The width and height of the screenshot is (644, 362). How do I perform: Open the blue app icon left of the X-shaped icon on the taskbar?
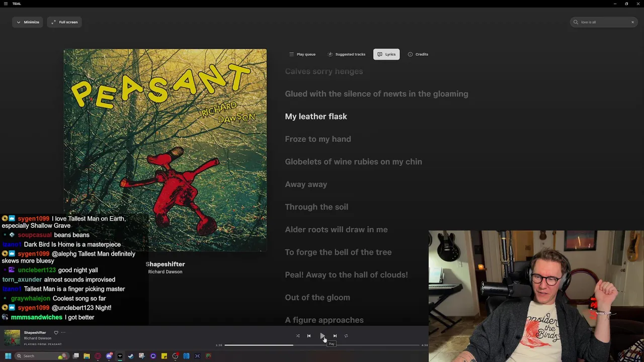coord(186,356)
